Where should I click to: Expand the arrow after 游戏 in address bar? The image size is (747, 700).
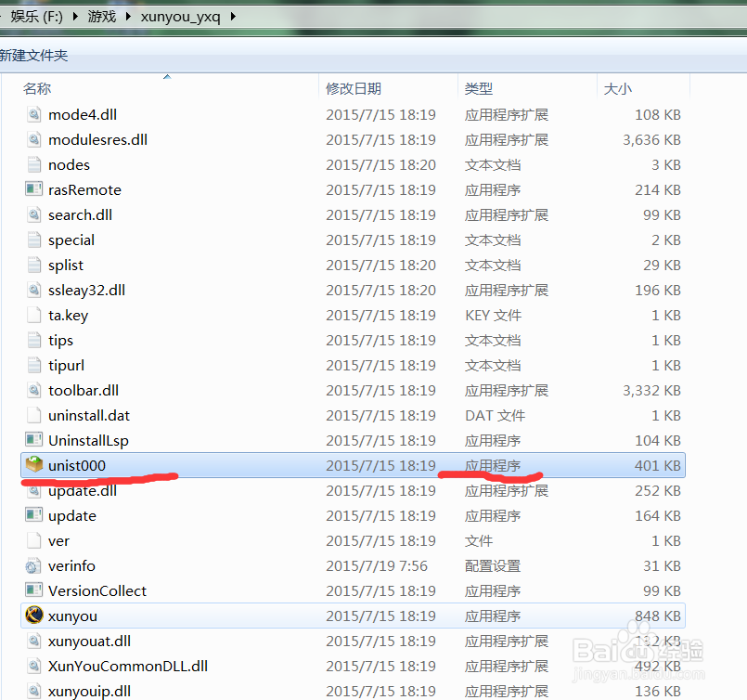pos(128,17)
